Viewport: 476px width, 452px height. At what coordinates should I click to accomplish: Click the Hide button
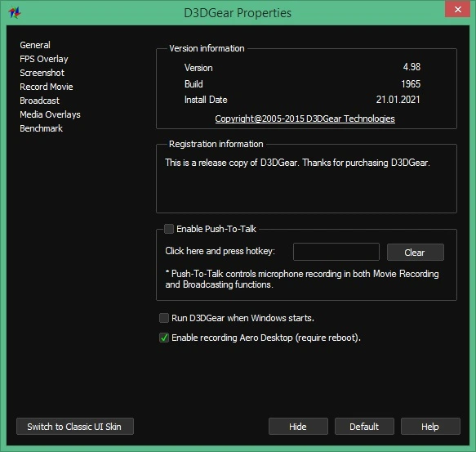(298, 427)
